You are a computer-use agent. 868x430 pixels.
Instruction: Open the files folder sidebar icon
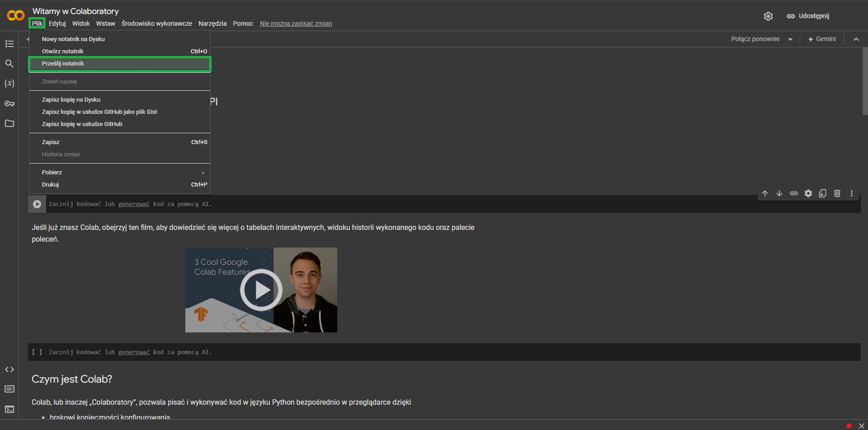point(9,123)
